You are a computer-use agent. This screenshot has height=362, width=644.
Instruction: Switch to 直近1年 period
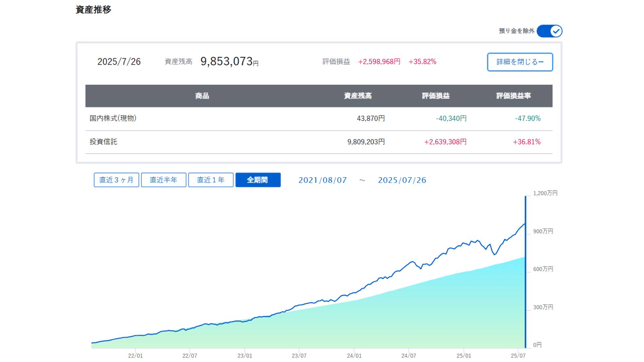point(211,180)
